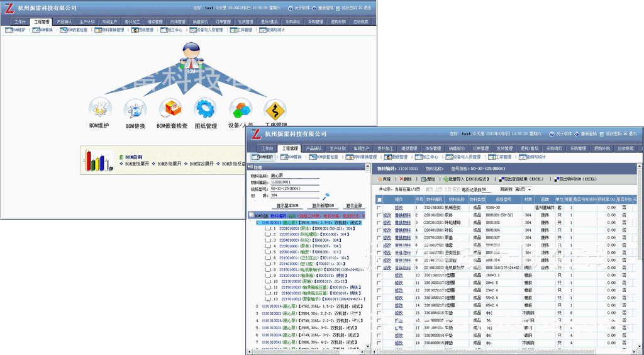
Task: Check the row 15 平垫 Φ10 checkbox
Action: pos(379,313)
